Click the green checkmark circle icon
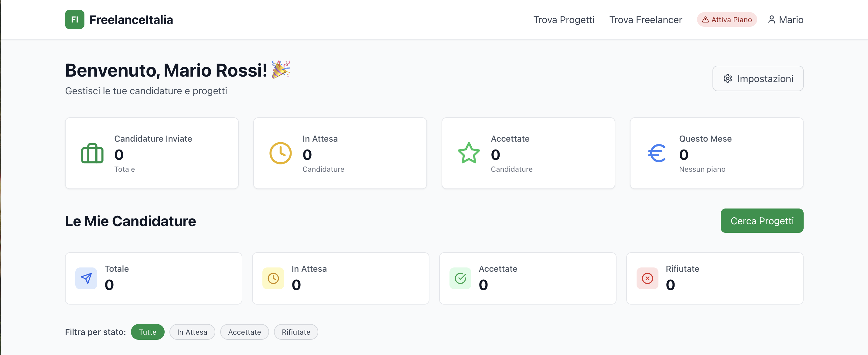This screenshot has width=868, height=355. tap(460, 278)
